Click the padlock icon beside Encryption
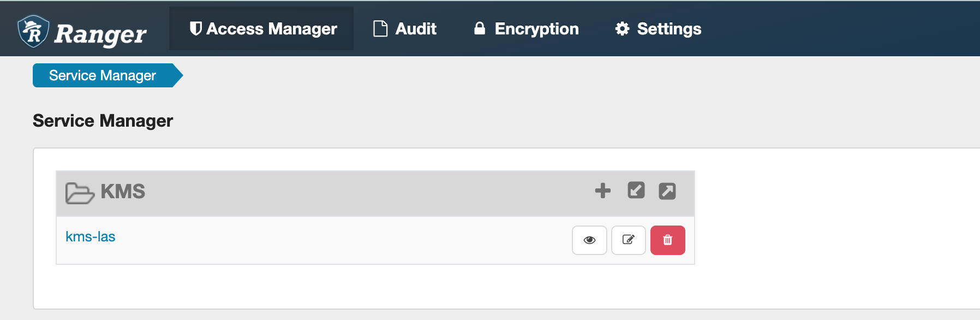This screenshot has height=320, width=980. click(480, 28)
